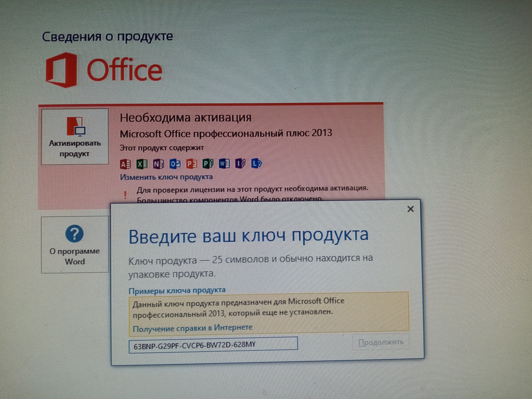Open the Примеры ключа продукта link

[x=177, y=290]
